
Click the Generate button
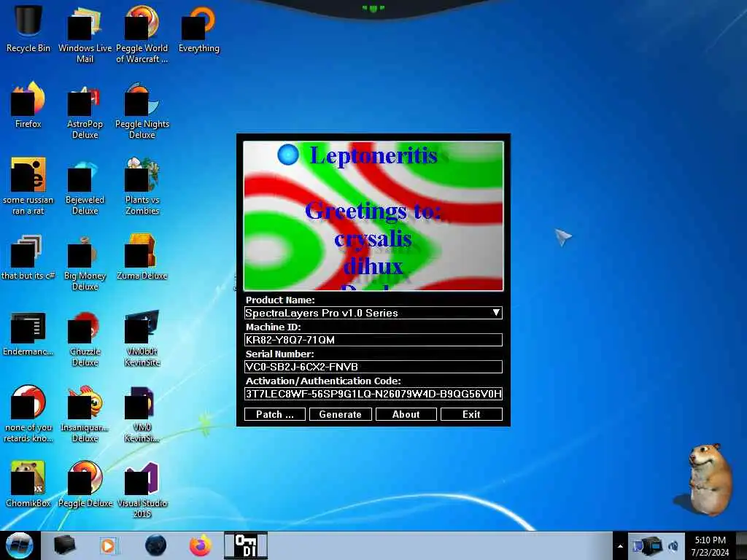(x=340, y=414)
